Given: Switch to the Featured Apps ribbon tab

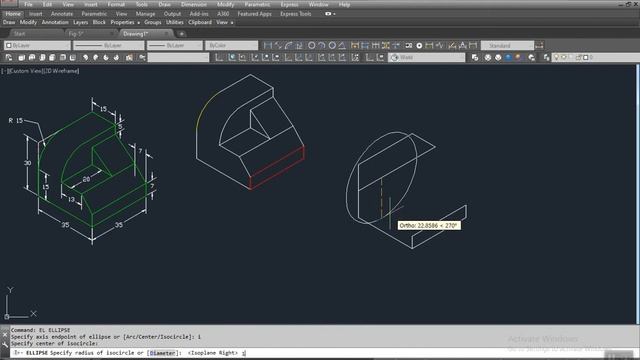Looking at the screenshot, I should coord(254,14).
